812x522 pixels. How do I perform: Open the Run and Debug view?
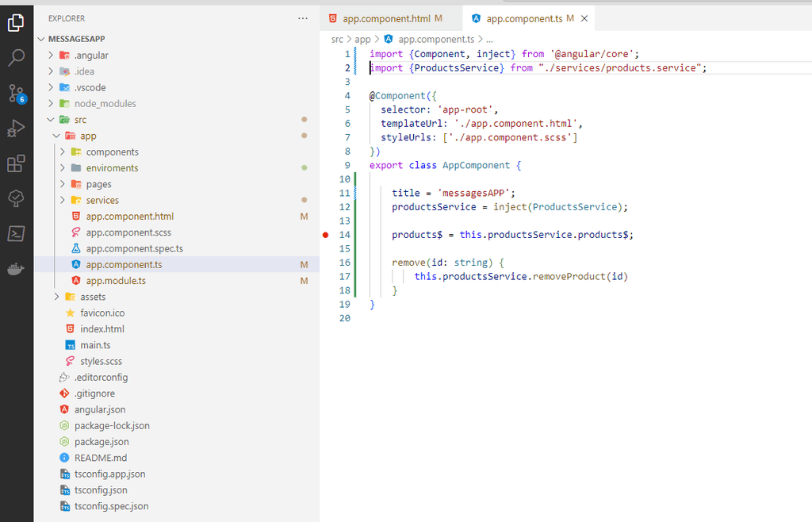coord(16,129)
